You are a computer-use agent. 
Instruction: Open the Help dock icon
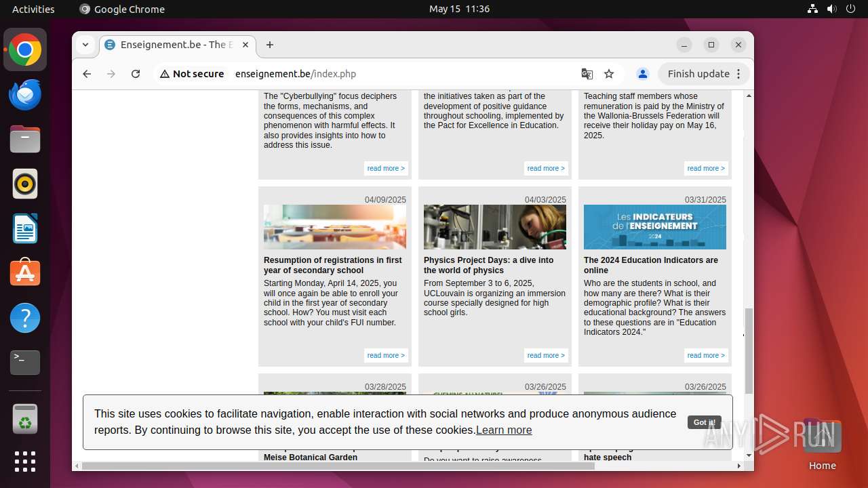point(25,318)
